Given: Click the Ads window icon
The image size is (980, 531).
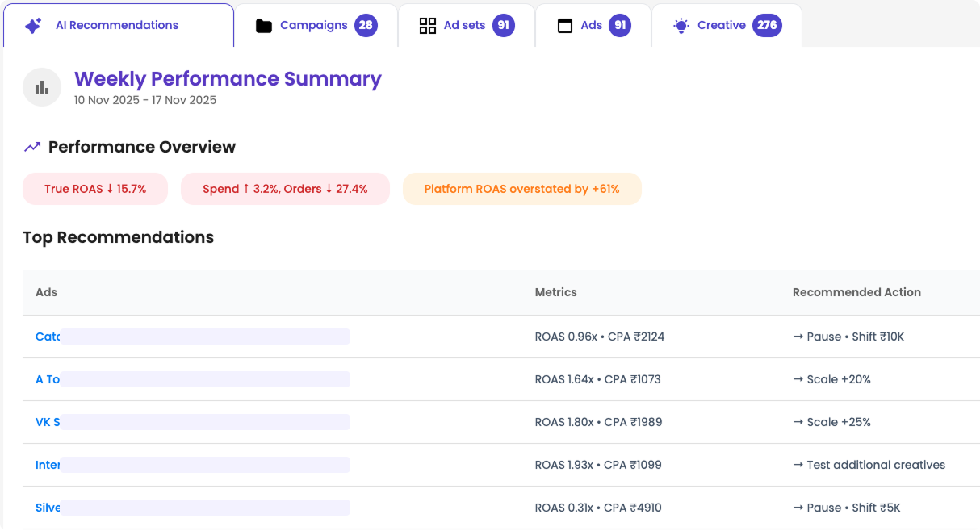Looking at the screenshot, I should pos(565,26).
